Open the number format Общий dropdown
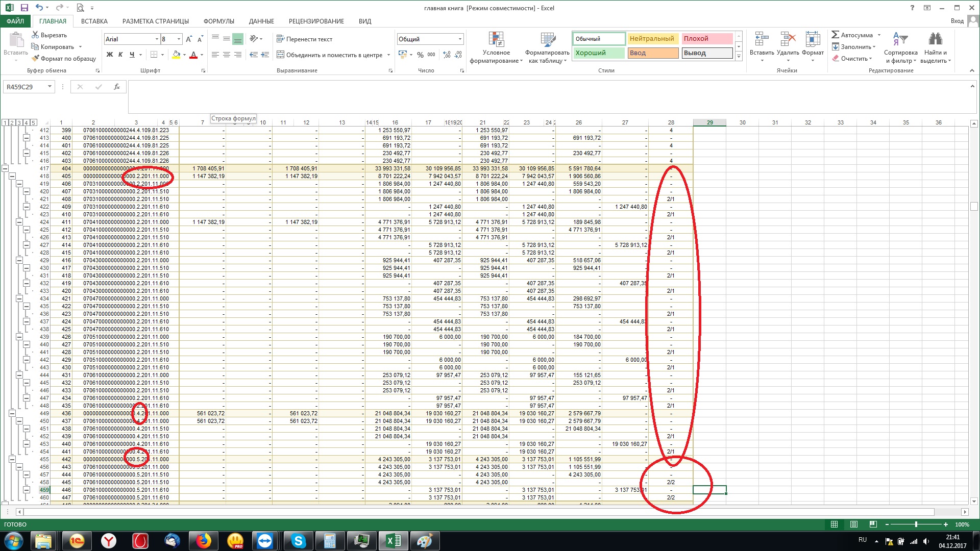 click(460, 39)
